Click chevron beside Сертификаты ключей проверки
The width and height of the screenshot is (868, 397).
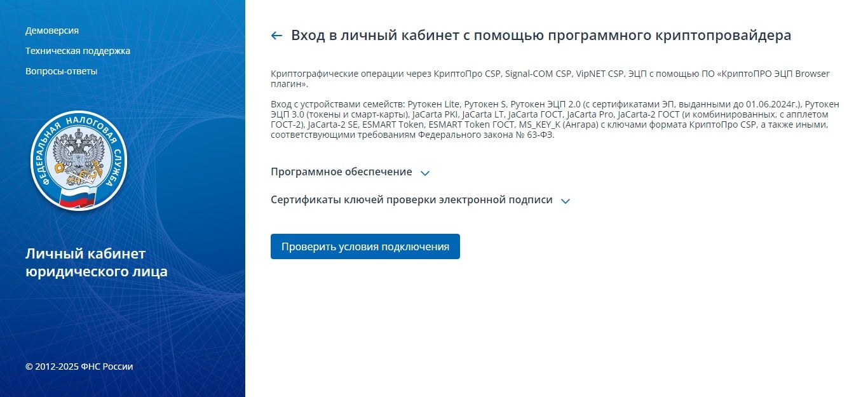coord(566,201)
